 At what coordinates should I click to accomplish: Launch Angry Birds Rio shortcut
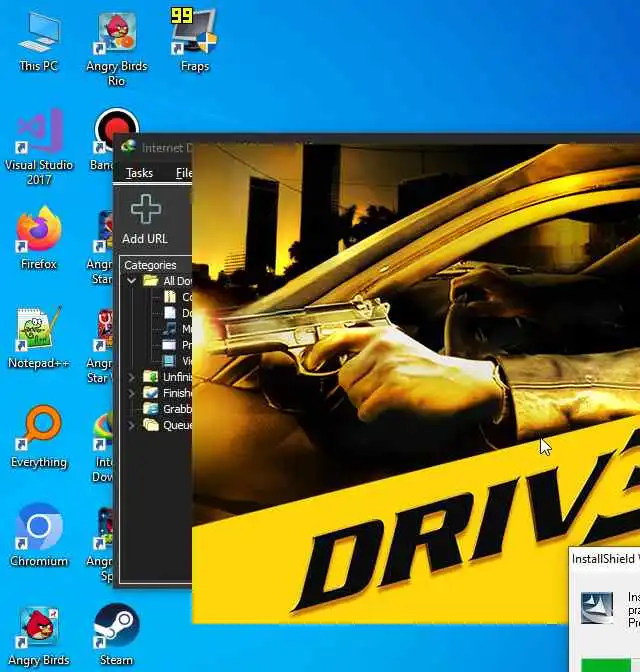(x=117, y=48)
